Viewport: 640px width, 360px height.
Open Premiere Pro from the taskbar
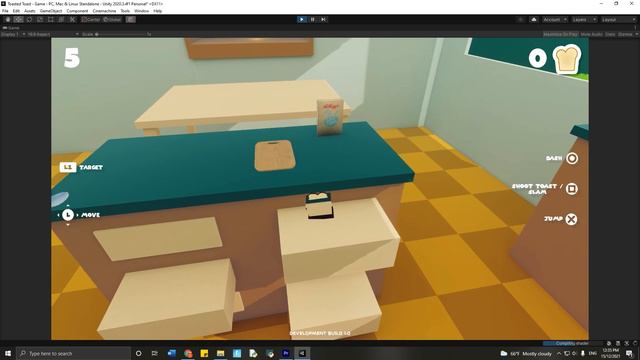[x=286, y=353]
